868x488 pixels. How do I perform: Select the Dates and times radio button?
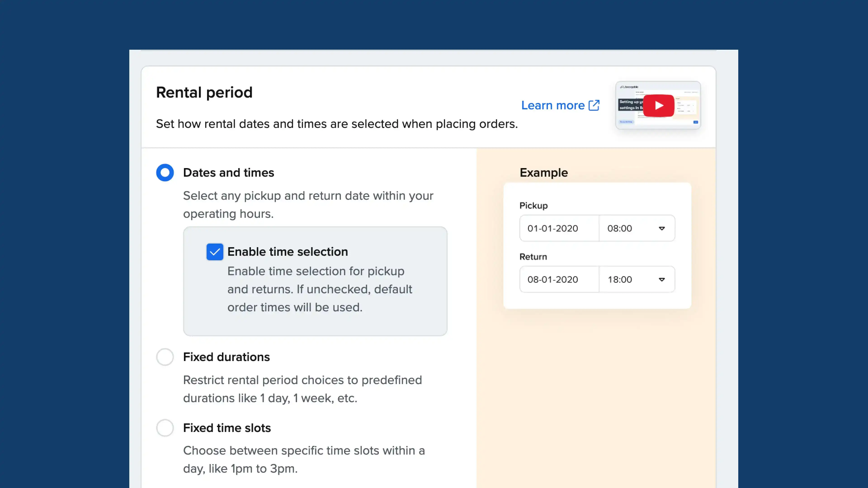pyautogui.click(x=165, y=172)
